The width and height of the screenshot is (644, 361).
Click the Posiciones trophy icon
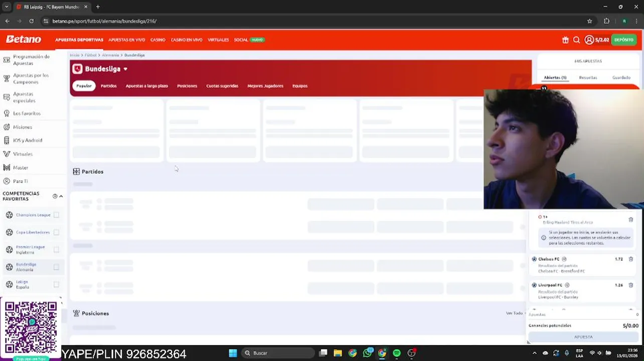76,313
